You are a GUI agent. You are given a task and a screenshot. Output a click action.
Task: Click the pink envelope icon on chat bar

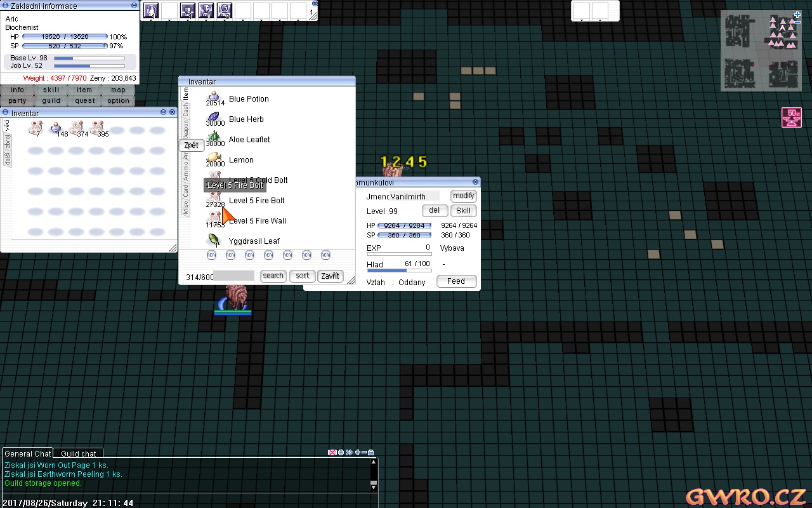click(x=332, y=452)
